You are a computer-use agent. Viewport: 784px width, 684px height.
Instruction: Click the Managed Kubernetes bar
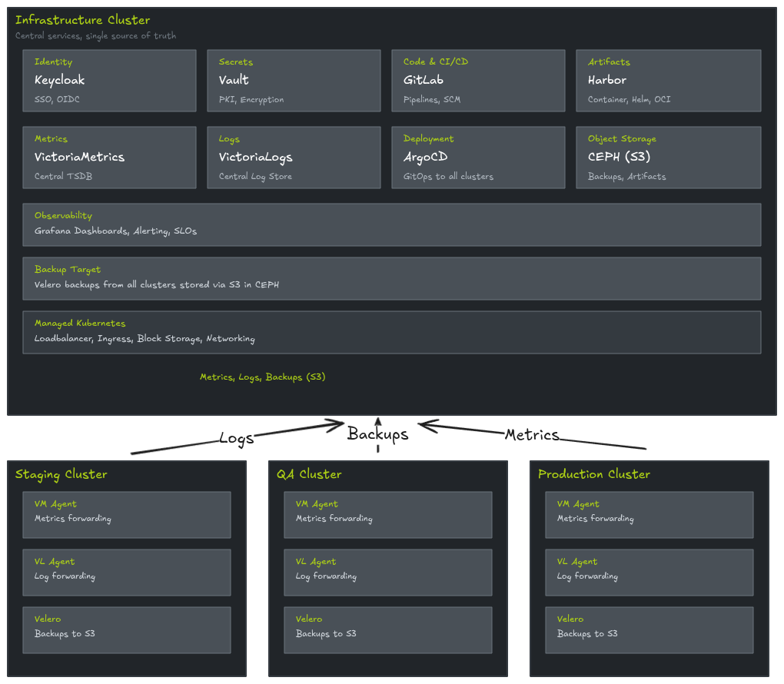[x=392, y=332]
